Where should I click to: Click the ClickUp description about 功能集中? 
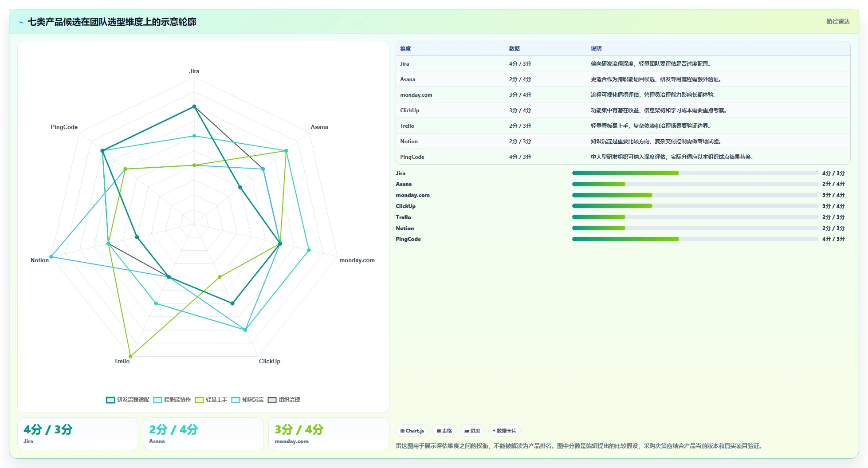point(660,110)
